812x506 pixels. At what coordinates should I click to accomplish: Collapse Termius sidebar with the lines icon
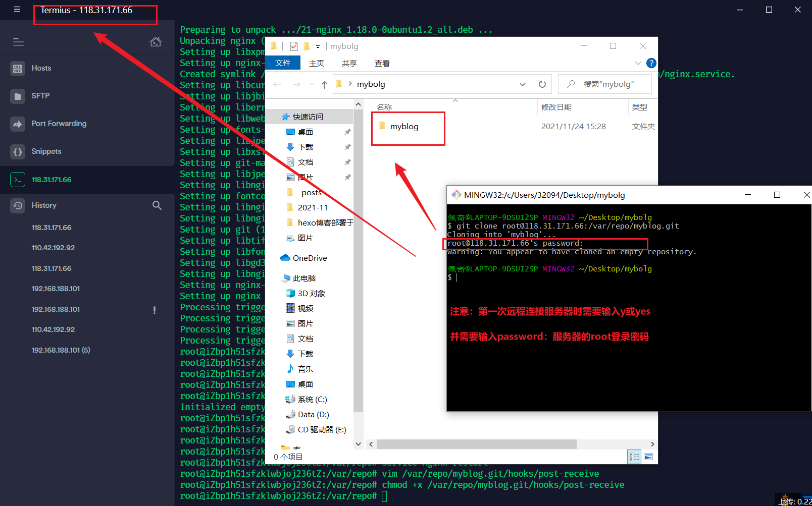(x=18, y=42)
